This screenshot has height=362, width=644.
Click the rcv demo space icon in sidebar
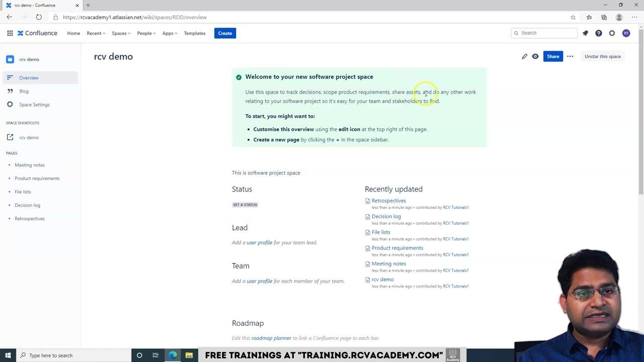pyautogui.click(x=10, y=59)
